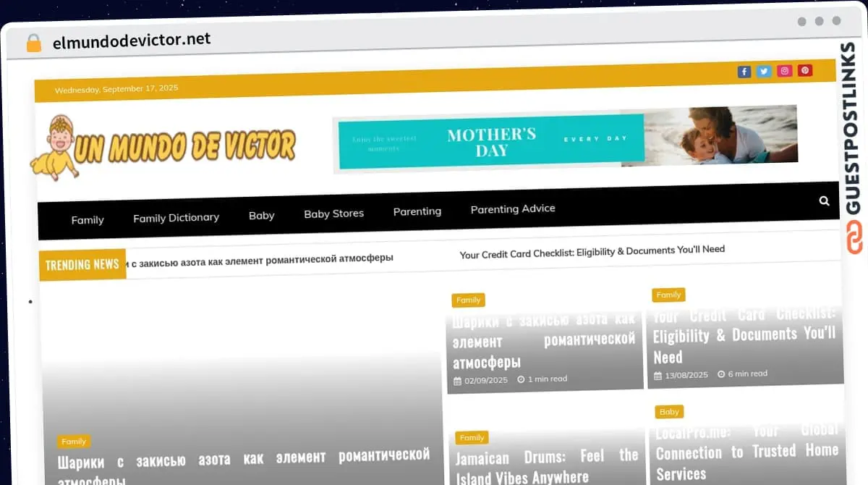Select Baby Stores in navigation bar

pos(333,214)
